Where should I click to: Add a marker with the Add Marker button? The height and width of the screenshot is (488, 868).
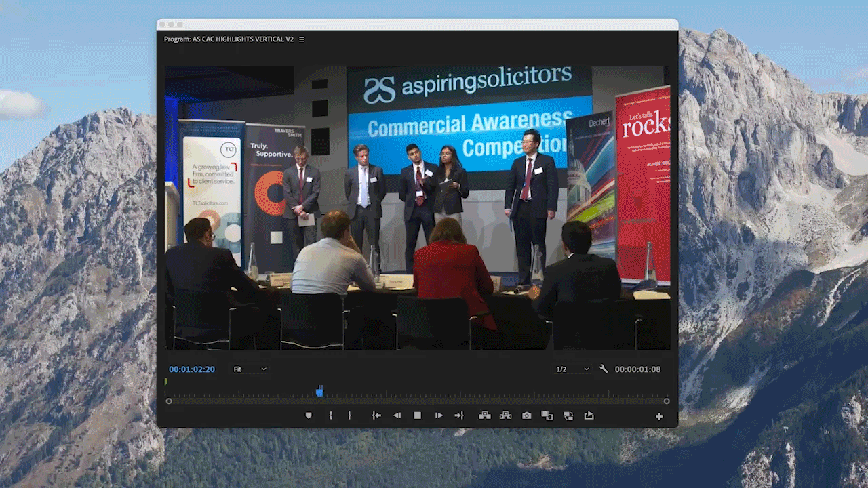click(309, 415)
